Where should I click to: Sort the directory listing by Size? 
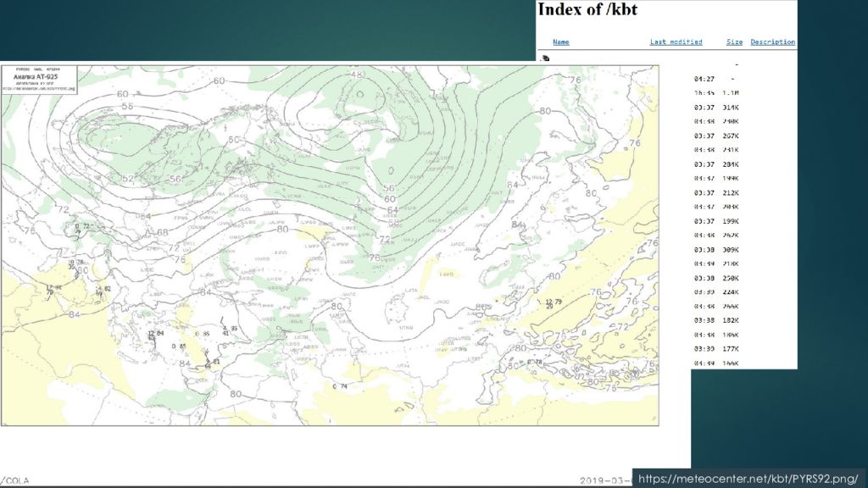coord(735,42)
